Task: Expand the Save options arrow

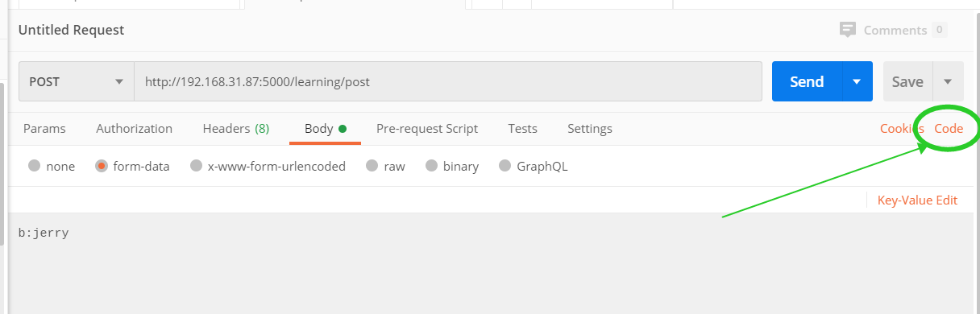Action: click(948, 81)
